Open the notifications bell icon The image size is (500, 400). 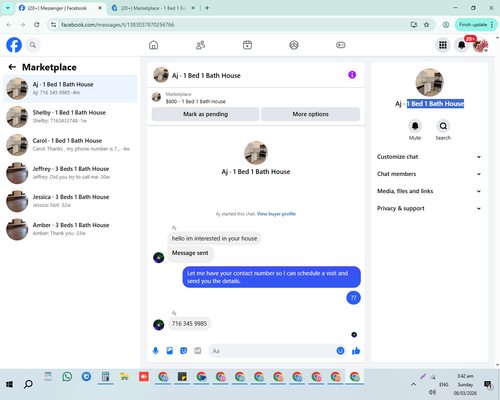point(462,45)
